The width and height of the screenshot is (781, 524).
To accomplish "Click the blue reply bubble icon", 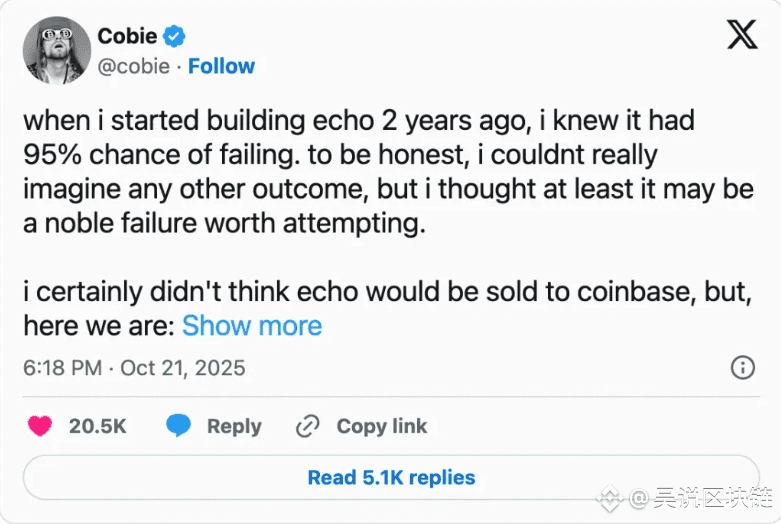I will point(179,426).
